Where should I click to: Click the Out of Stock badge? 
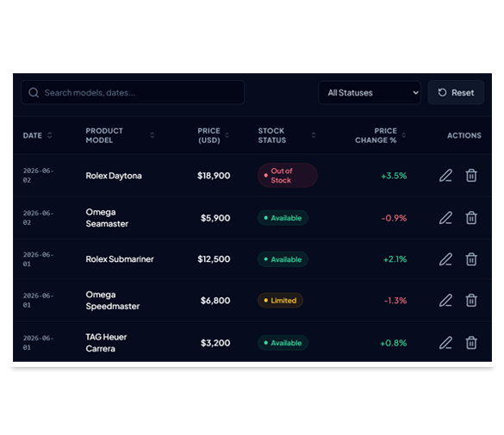288,176
